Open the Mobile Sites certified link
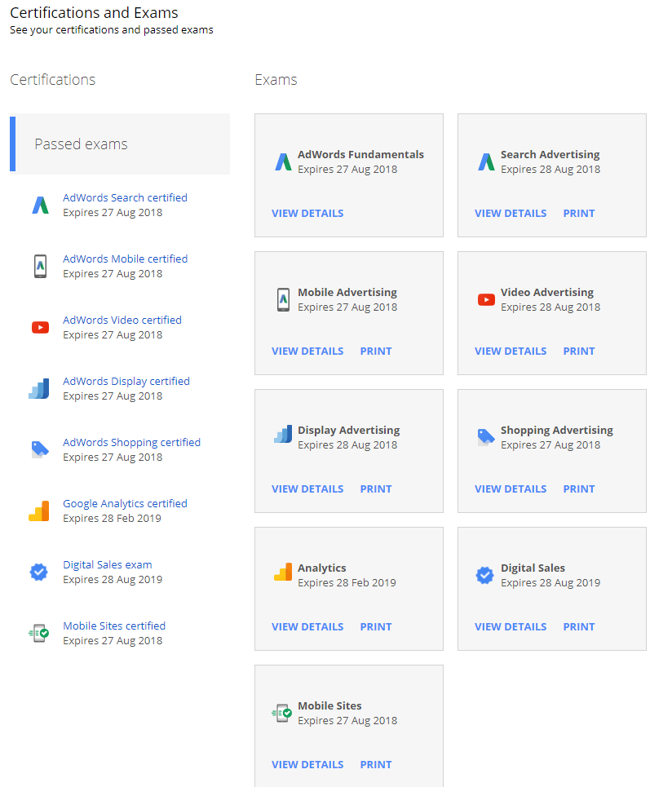This screenshot has height=787, width=672. (114, 626)
